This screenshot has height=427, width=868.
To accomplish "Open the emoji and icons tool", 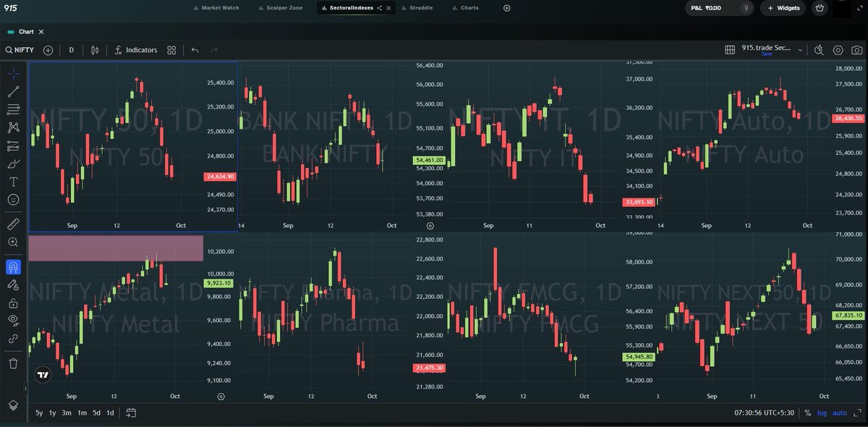I will point(13,199).
